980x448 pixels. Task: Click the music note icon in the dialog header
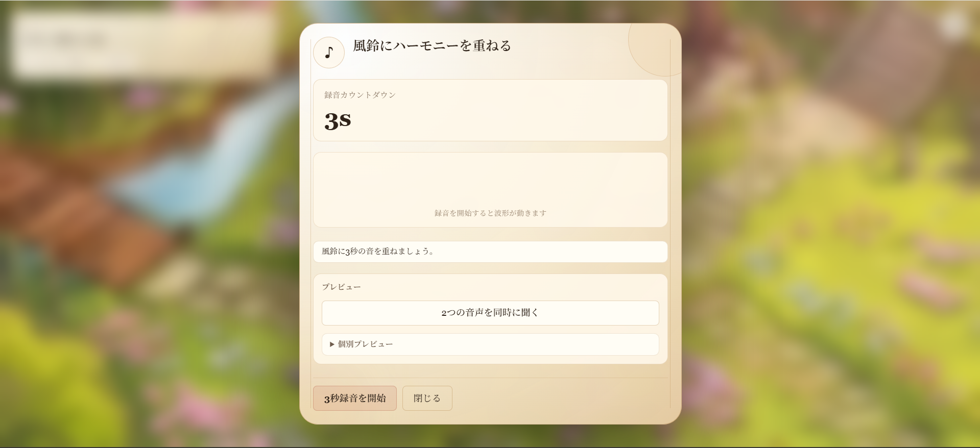[328, 52]
